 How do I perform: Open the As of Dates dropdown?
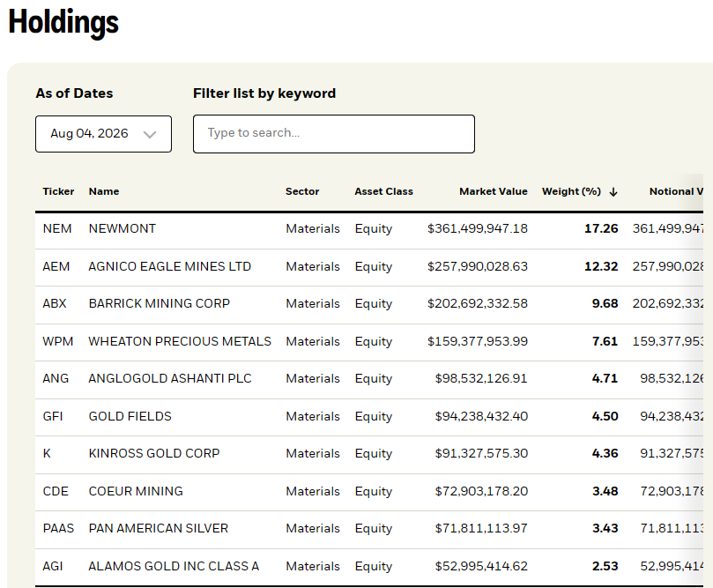point(103,134)
